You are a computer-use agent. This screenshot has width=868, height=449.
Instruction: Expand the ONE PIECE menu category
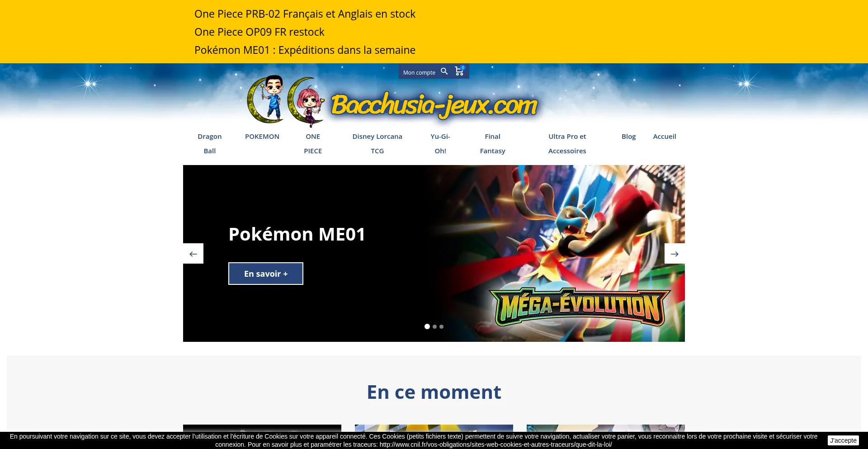pos(313,143)
